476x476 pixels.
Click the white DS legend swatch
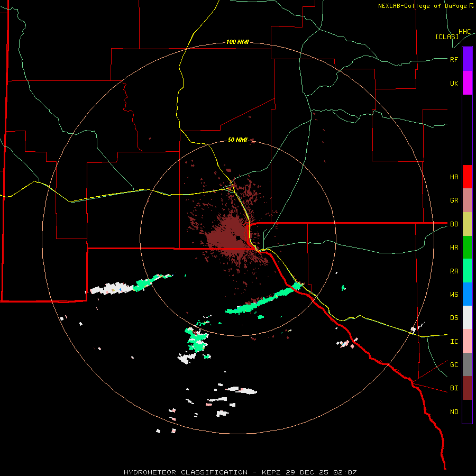click(467, 317)
